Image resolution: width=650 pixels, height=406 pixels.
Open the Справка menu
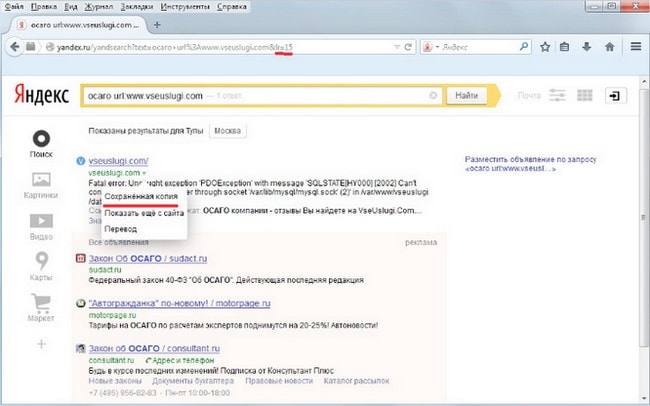pyautogui.click(x=232, y=7)
